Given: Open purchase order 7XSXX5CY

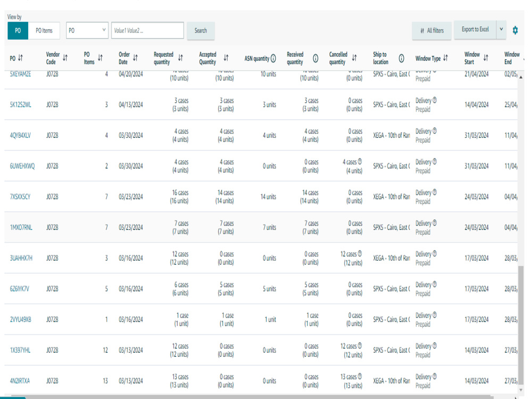Looking at the screenshot, I should 20,197.
